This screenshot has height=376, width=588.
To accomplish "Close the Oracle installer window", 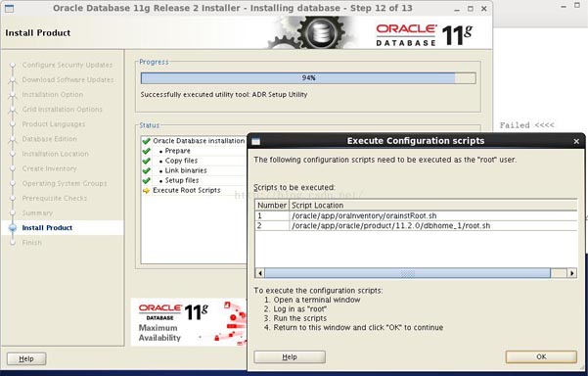I will point(484,9).
